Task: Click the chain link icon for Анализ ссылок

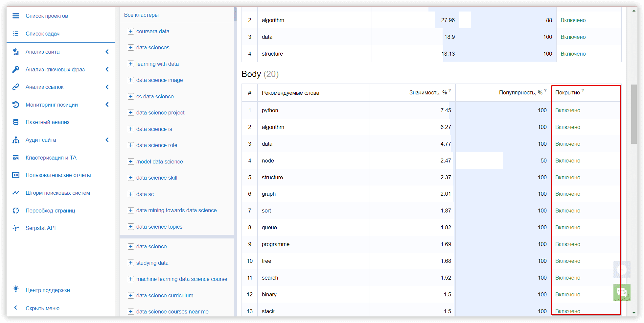Action: pos(15,87)
